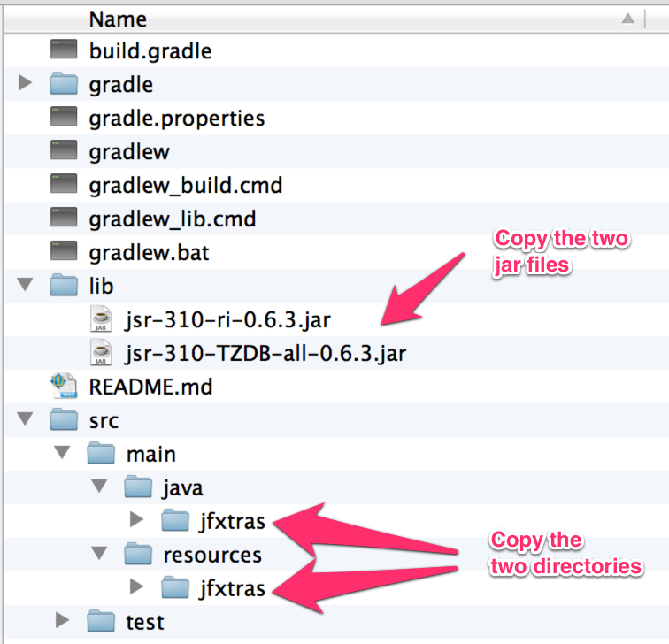This screenshot has width=669, height=644.
Task: Expand the gradle folder disclosure triangle
Action: click(25, 84)
